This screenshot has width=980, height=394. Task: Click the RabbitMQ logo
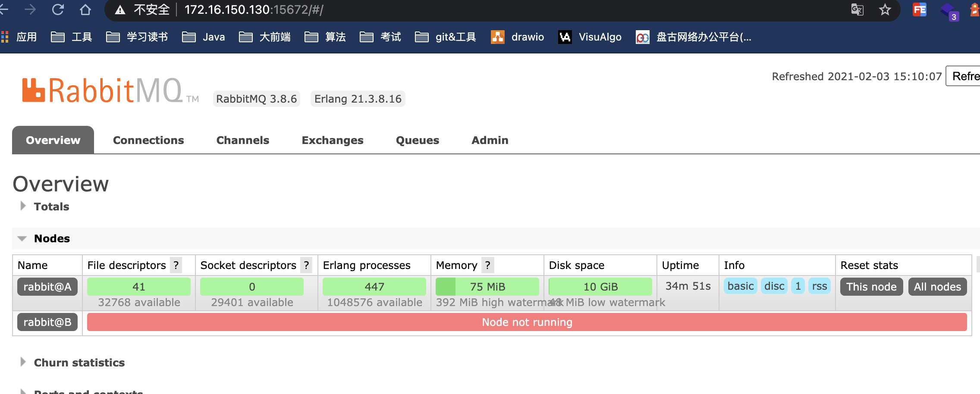tap(110, 91)
